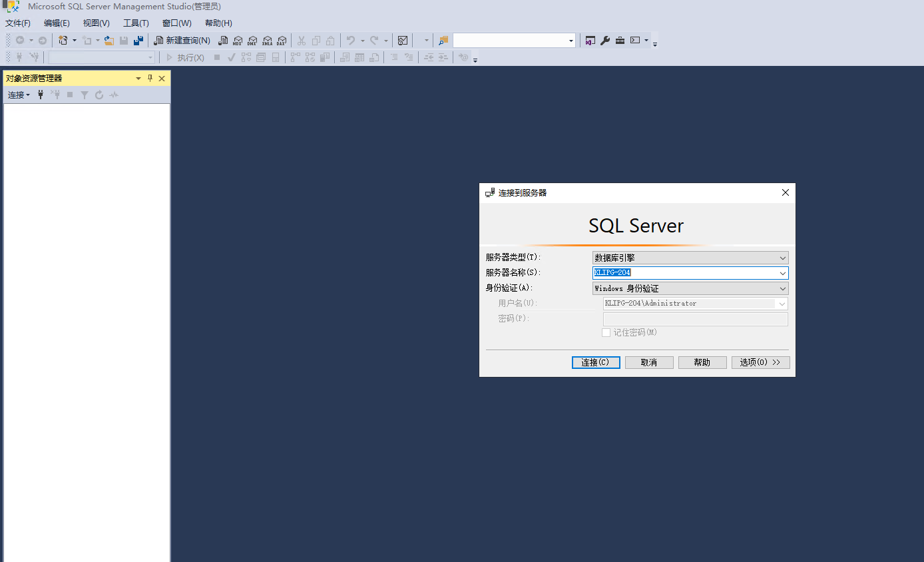The width and height of the screenshot is (924, 562).
Task: Open a new DMX query
Action: 252,41
